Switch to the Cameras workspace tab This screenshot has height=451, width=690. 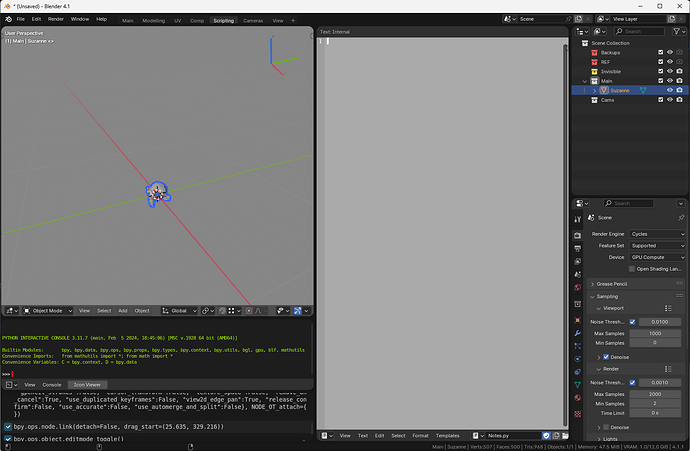coord(253,21)
